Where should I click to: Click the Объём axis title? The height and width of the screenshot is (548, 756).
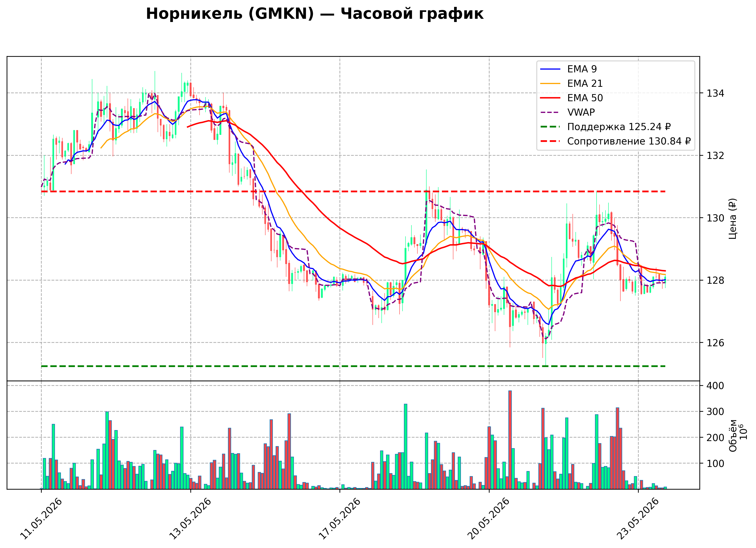[733, 435]
